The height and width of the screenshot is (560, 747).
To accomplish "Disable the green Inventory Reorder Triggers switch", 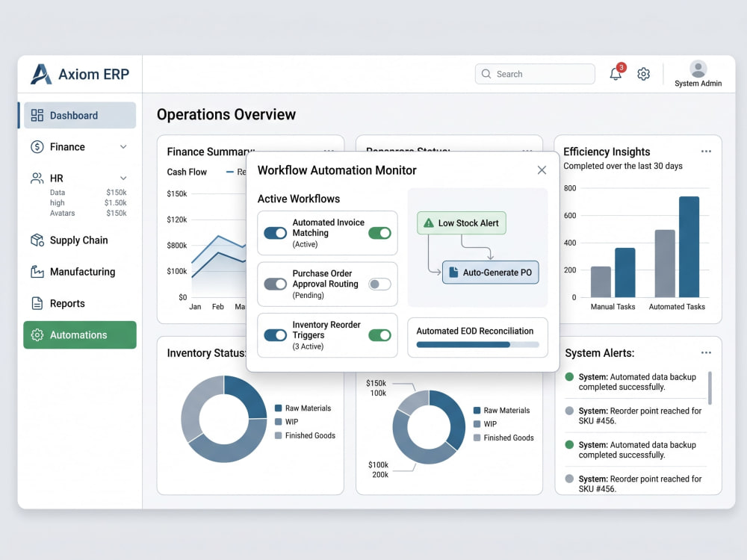I will click(379, 335).
